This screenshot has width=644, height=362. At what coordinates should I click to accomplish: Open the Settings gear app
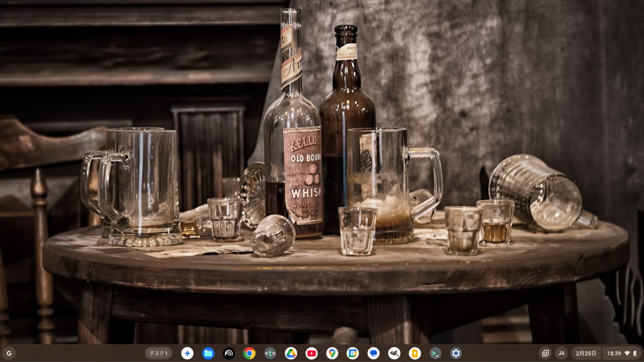tap(456, 353)
